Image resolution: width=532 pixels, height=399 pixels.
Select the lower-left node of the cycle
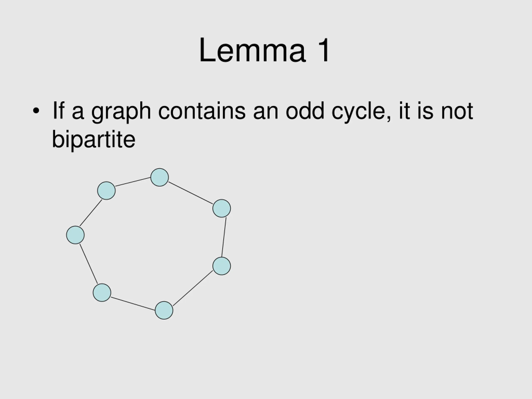click(102, 293)
